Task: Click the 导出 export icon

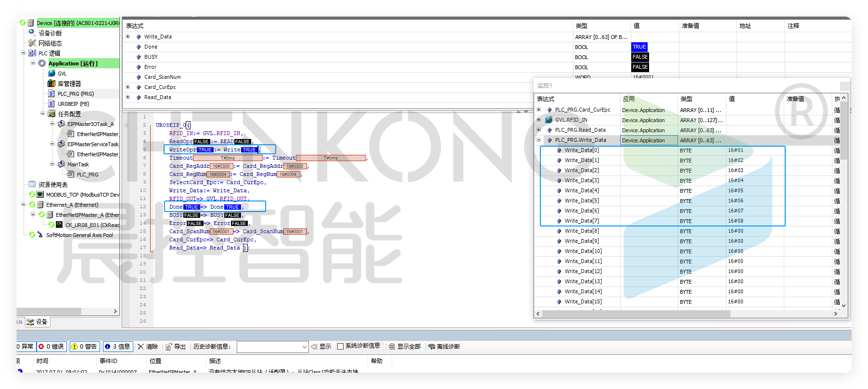Action: (x=168, y=347)
